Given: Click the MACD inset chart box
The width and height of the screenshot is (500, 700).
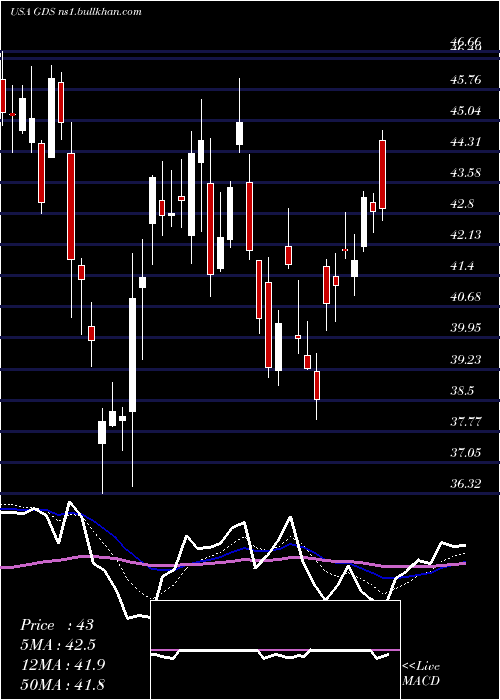Looking at the screenshot, I should point(275,650).
